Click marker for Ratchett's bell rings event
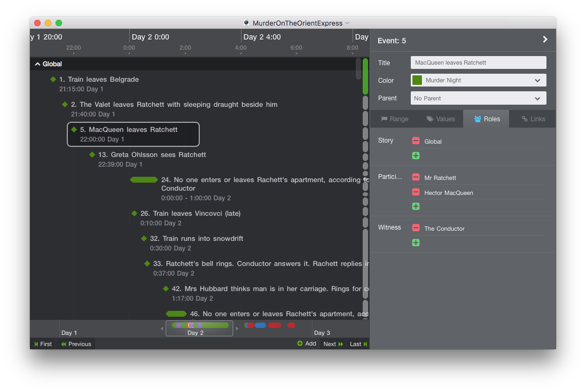This screenshot has width=586, height=392. pos(147,263)
